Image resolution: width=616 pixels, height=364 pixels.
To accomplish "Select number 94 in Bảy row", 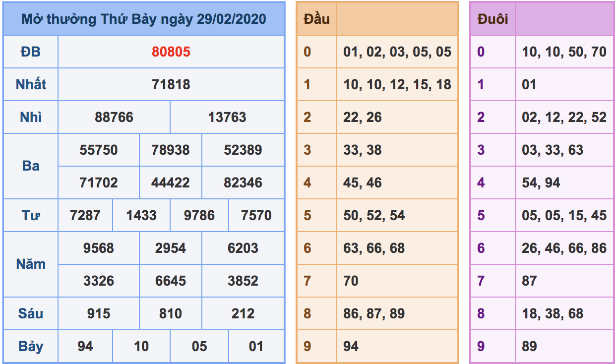I will pyautogui.click(x=85, y=346).
